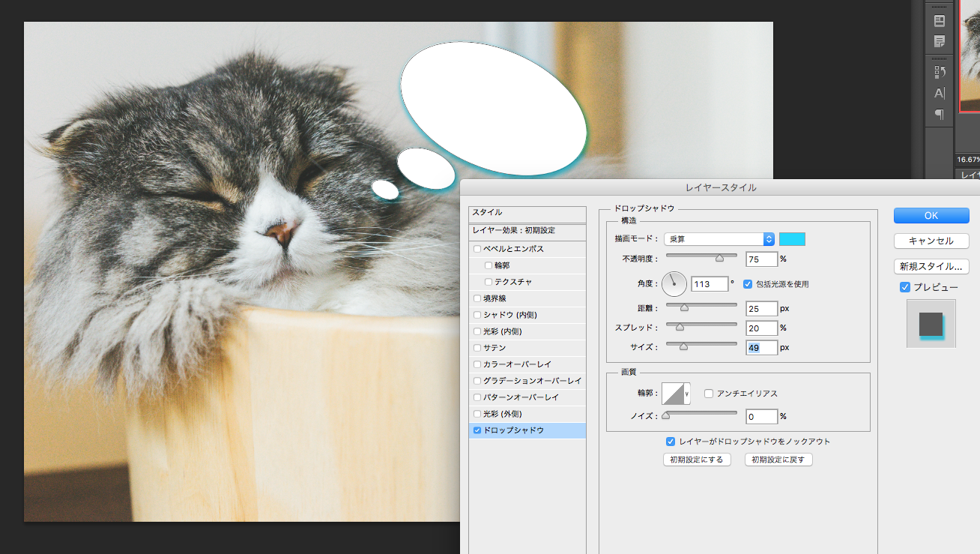Click the navigator cat thumbnail
The height and width of the screenshot is (554, 980).
968,56
